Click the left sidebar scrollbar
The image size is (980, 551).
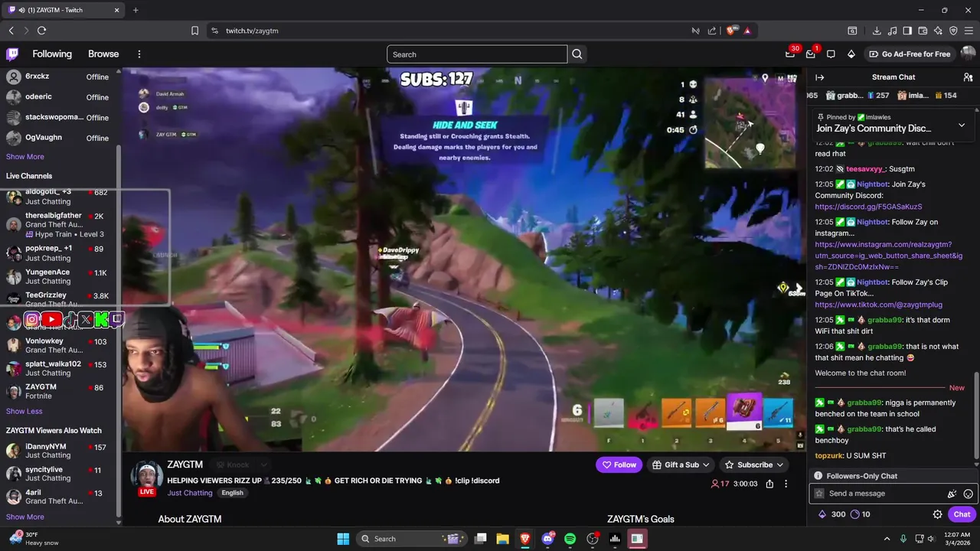119,329
